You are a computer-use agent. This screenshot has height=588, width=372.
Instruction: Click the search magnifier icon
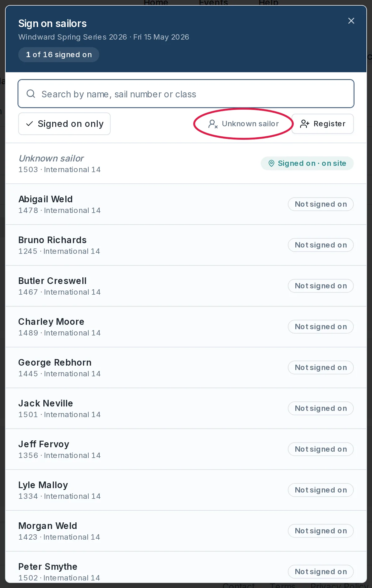[x=31, y=94]
